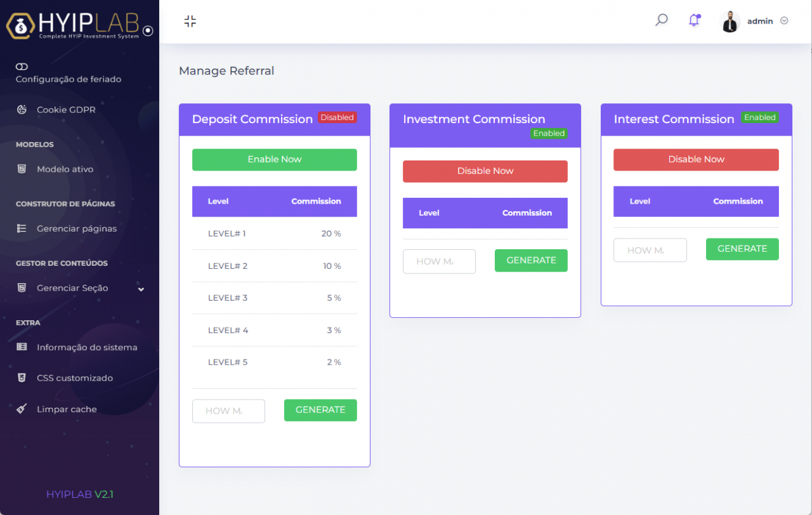This screenshot has height=515, width=812.
Task: Click Generate in Interest Commission card
Action: pos(742,249)
